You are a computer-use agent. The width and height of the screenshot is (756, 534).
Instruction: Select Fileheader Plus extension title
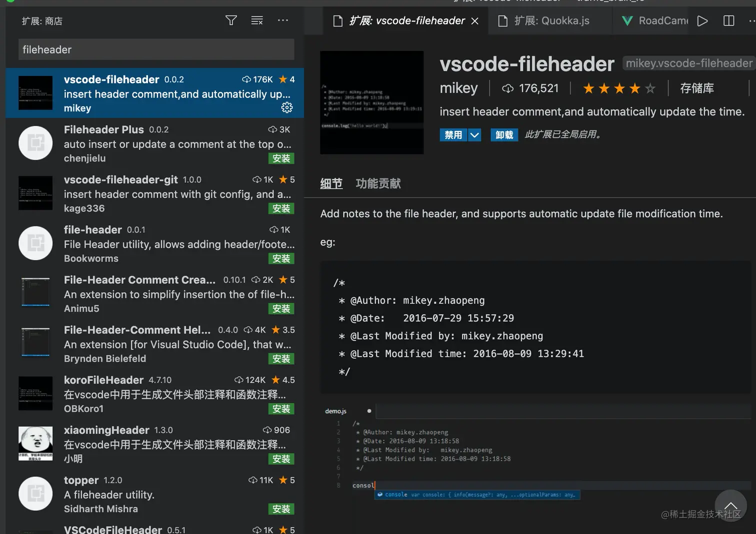104,129
